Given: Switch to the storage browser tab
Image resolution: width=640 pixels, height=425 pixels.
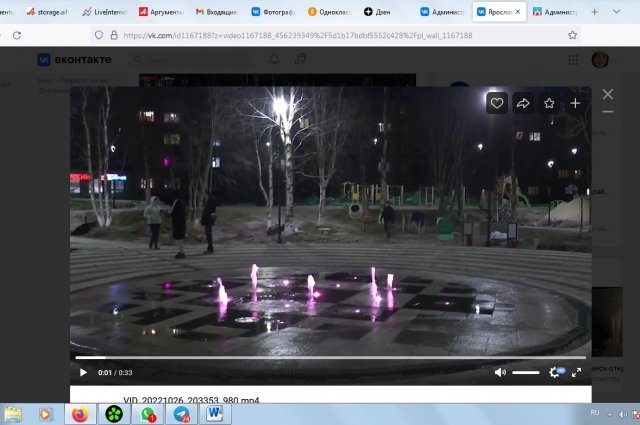Looking at the screenshot, I should pyautogui.click(x=47, y=12).
